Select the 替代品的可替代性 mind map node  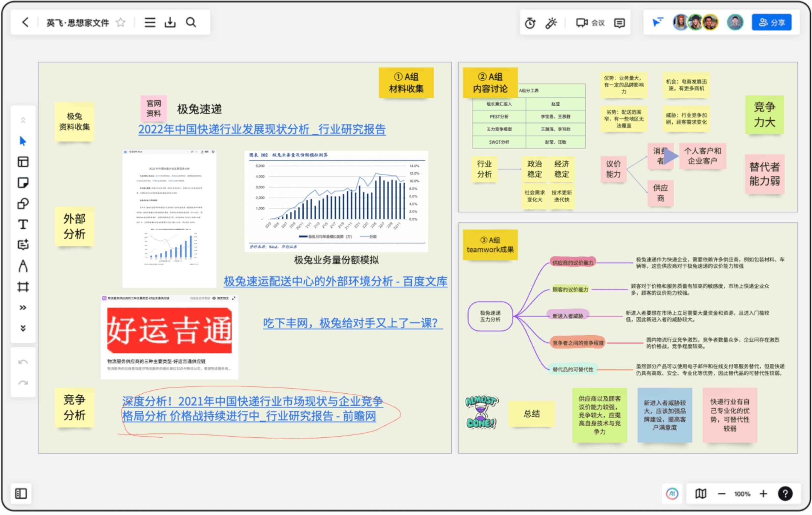[573, 370]
